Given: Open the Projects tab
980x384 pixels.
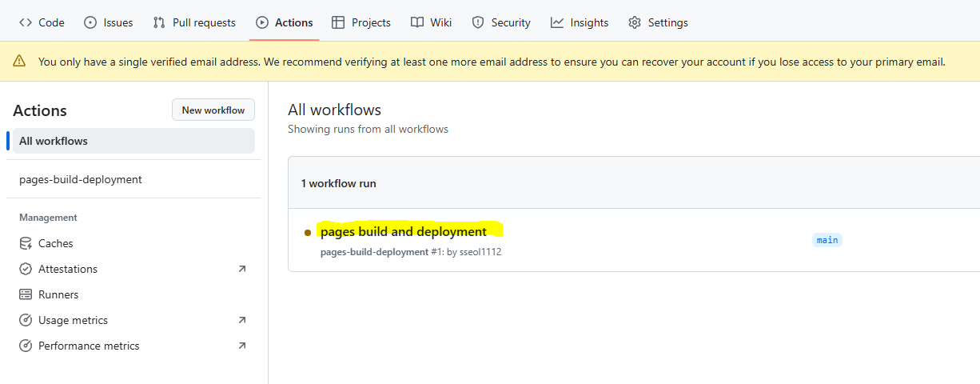Looking at the screenshot, I should coord(361,22).
